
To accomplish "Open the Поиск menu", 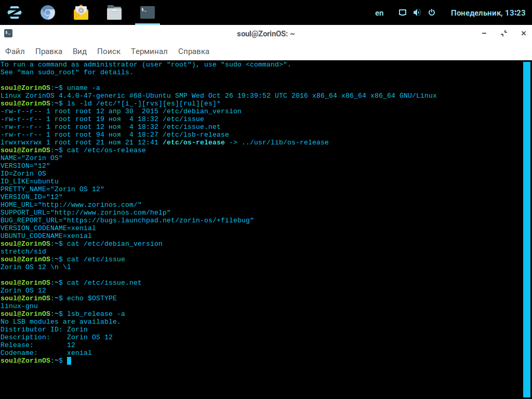I will 109,51.
